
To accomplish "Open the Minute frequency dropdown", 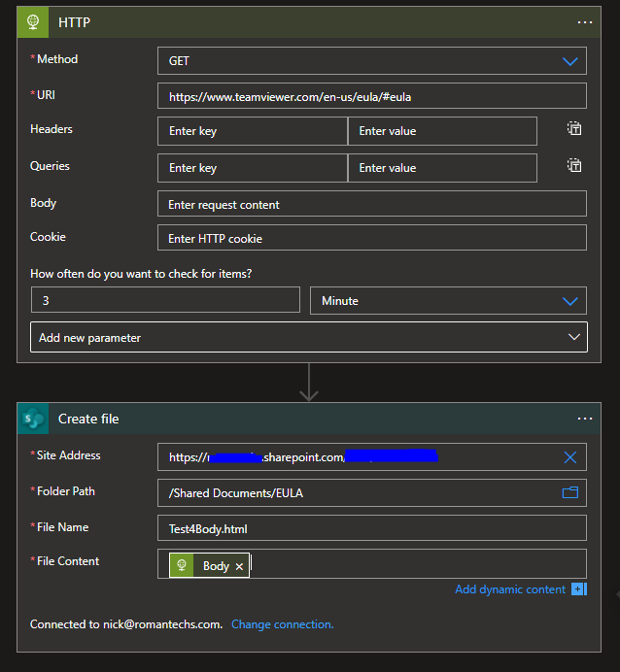I will [x=448, y=301].
